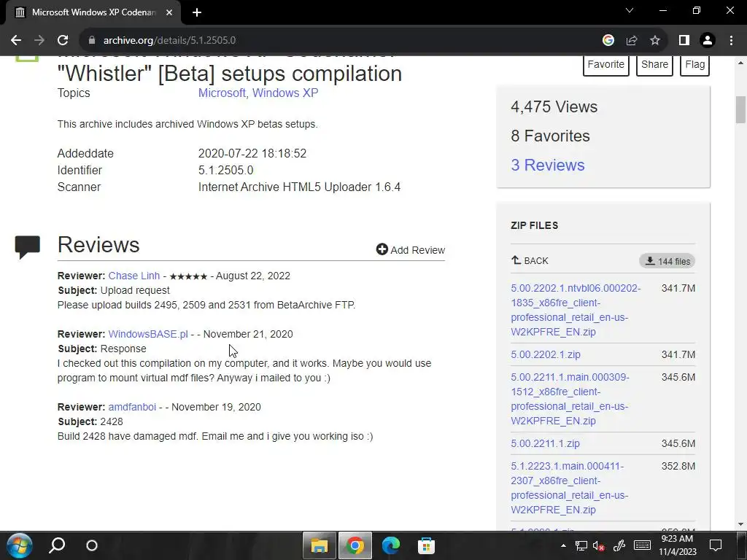
Task: Click the 4,475 Views text
Action: coord(554,106)
